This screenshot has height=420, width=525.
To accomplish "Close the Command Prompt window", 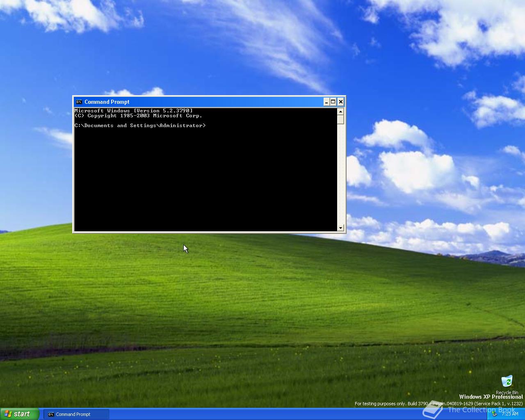I will click(x=340, y=102).
